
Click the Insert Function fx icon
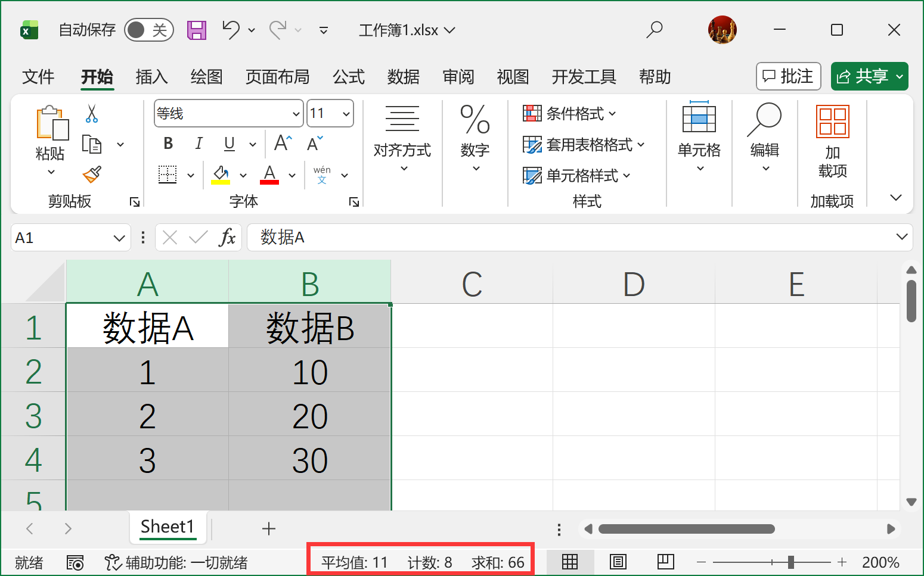coord(227,238)
